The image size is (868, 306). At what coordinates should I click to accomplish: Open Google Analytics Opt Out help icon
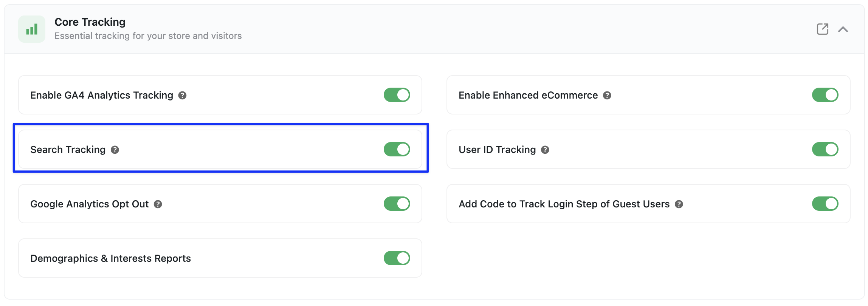point(158,204)
